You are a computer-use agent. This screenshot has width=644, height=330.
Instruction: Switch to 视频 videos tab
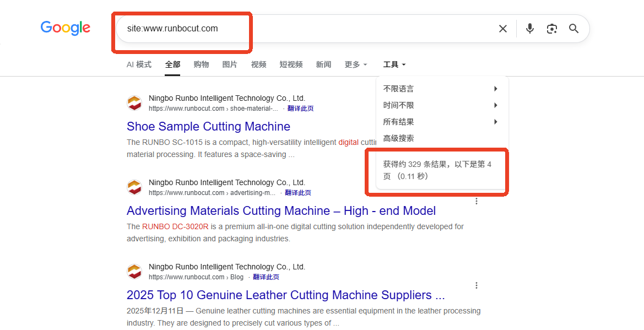[259, 64]
